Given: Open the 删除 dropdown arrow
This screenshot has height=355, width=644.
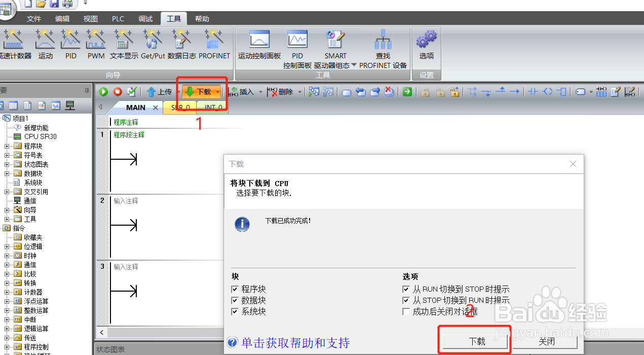Looking at the screenshot, I should coord(300,92).
